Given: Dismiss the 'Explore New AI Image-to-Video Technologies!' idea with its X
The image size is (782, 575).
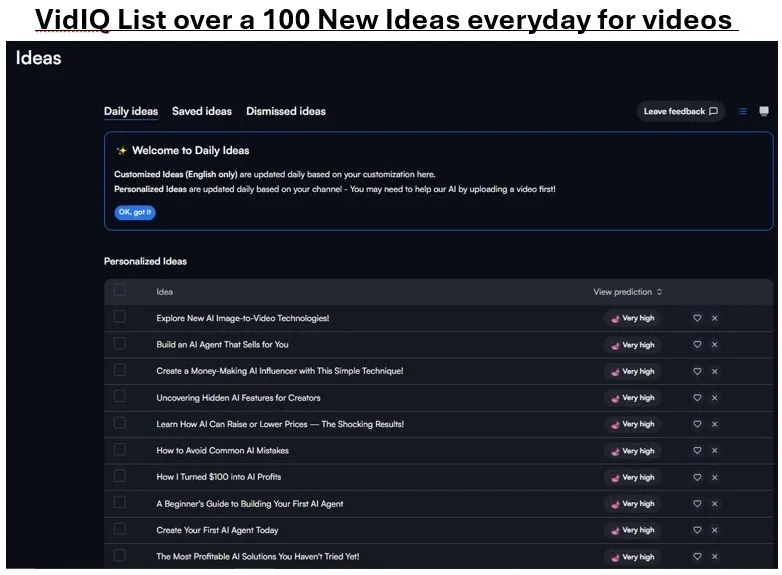Looking at the screenshot, I should [x=715, y=318].
